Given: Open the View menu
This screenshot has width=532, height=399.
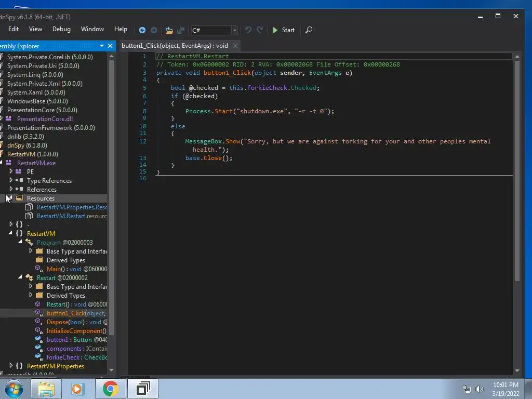Looking at the screenshot, I should click(35, 29).
